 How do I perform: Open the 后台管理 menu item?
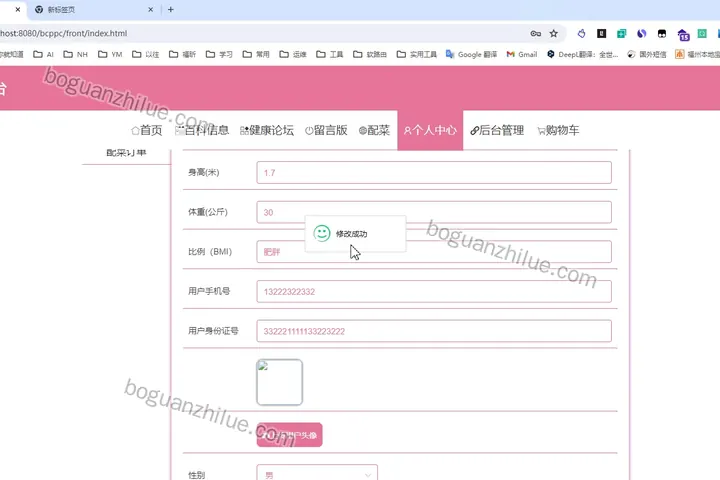[x=497, y=130]
